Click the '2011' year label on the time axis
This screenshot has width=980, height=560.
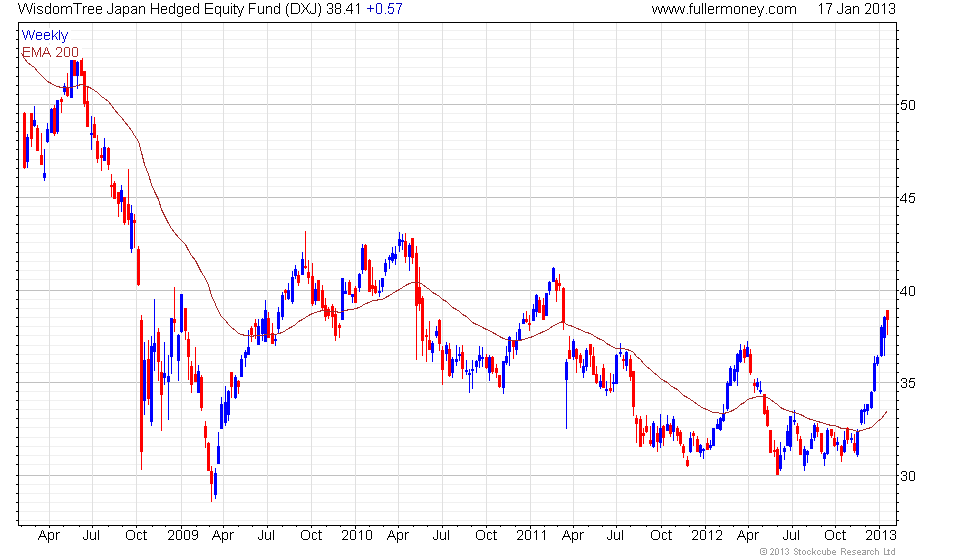click(x=531, y=536)
